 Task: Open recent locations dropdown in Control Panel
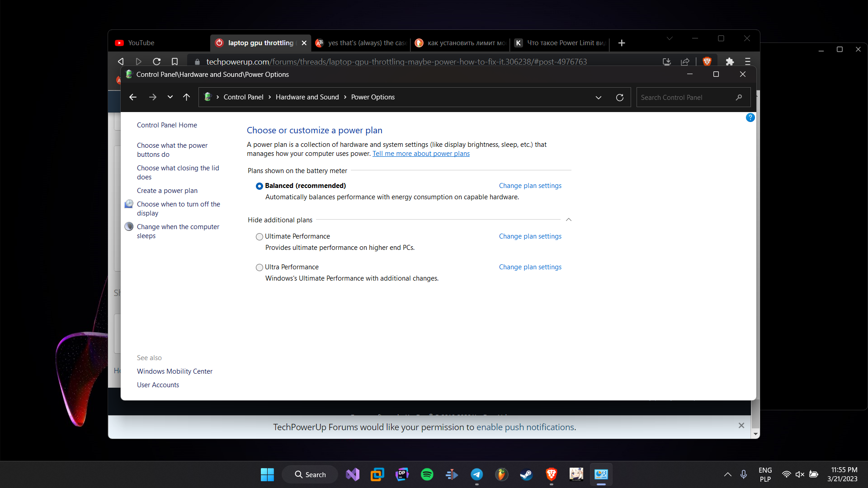170,97
